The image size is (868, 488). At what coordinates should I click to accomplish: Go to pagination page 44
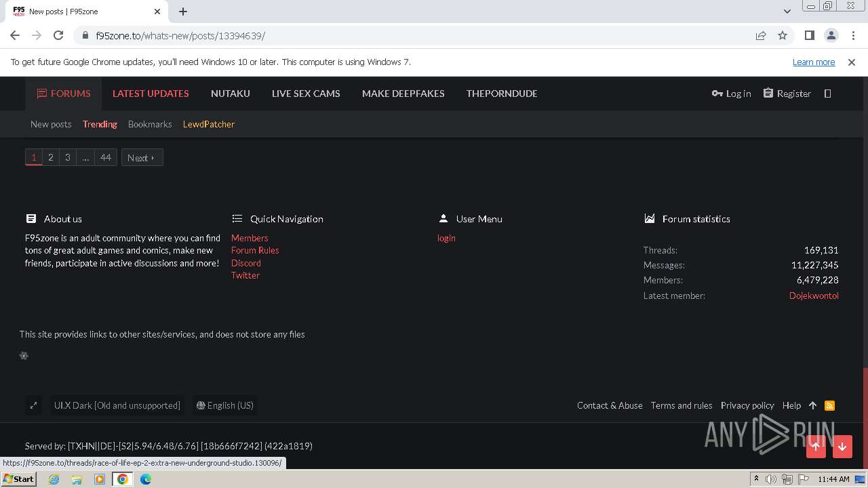coord(105,157)
